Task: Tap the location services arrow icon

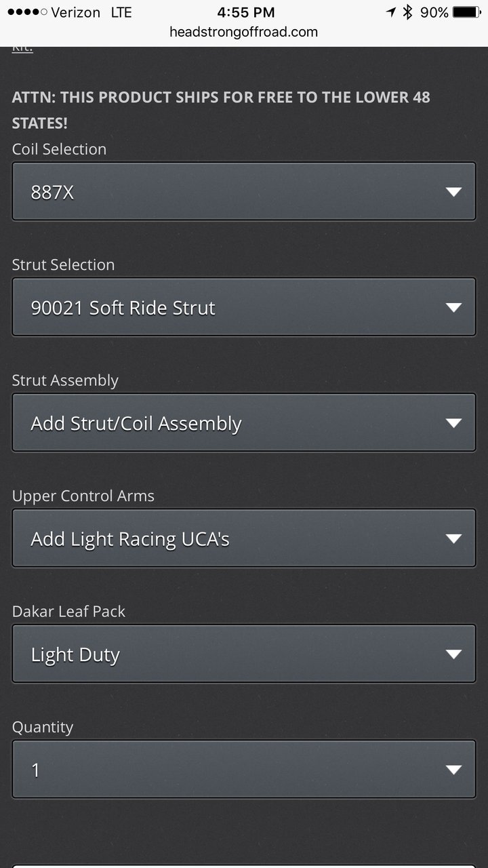Action: point(391,12)
